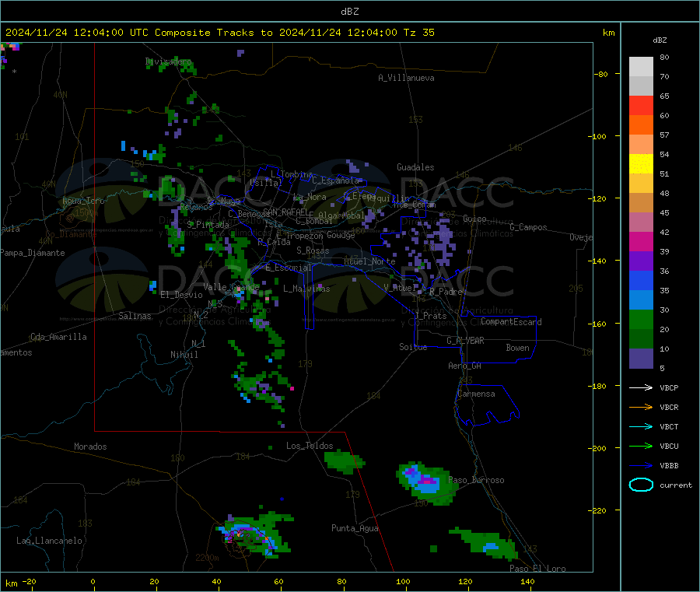This screenshot has height=592, width=700.
Task: Click the Punta_Agua map label
Action: pos(355,528)
